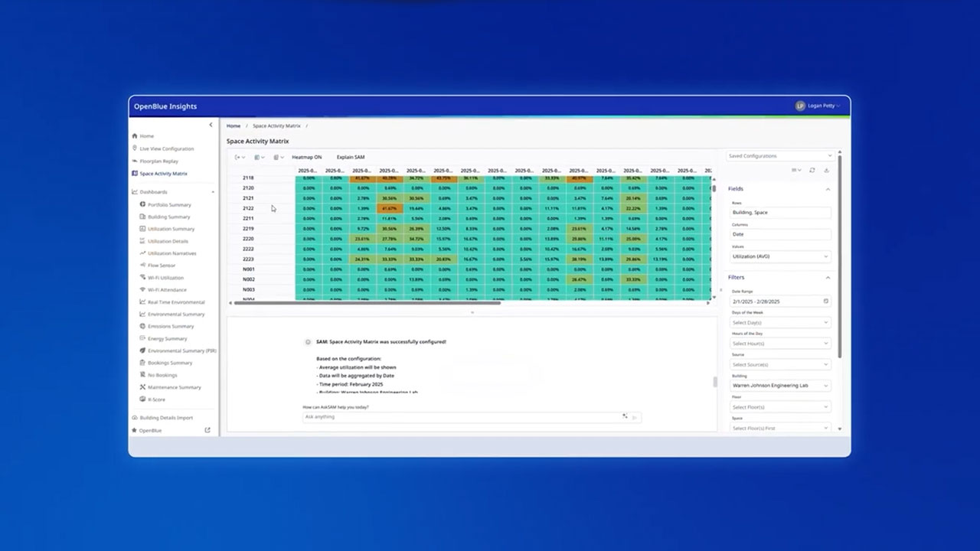
Task: Open the Warren Johnson Engineering Lab building dropdown
Action: coord(780,386)
